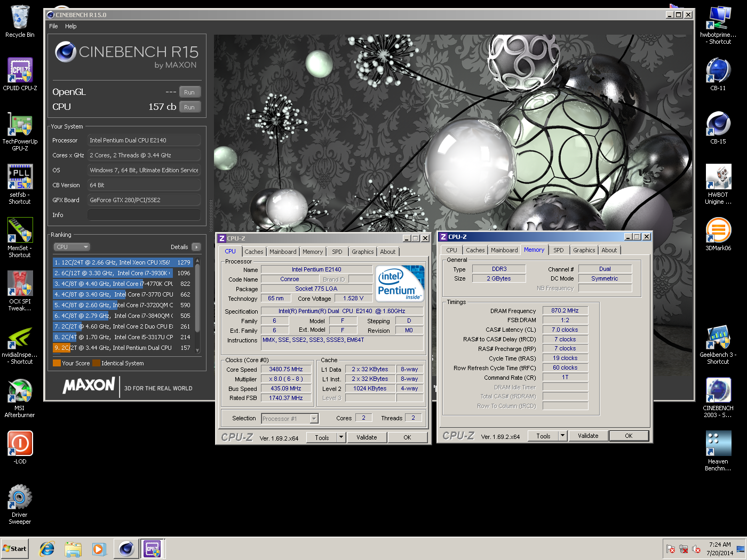
Task: Open About tab in left CPU-Z window
Action: 388,252
